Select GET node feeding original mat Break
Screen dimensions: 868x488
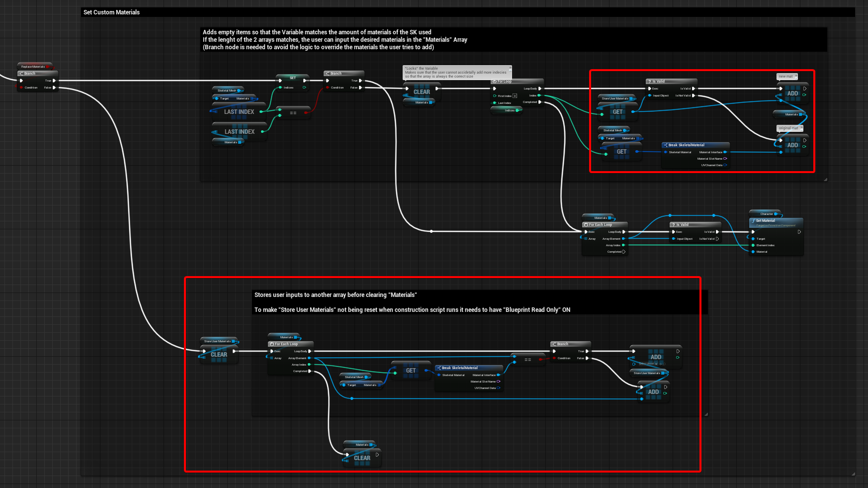pyautogui.click(x=621, y=151)
